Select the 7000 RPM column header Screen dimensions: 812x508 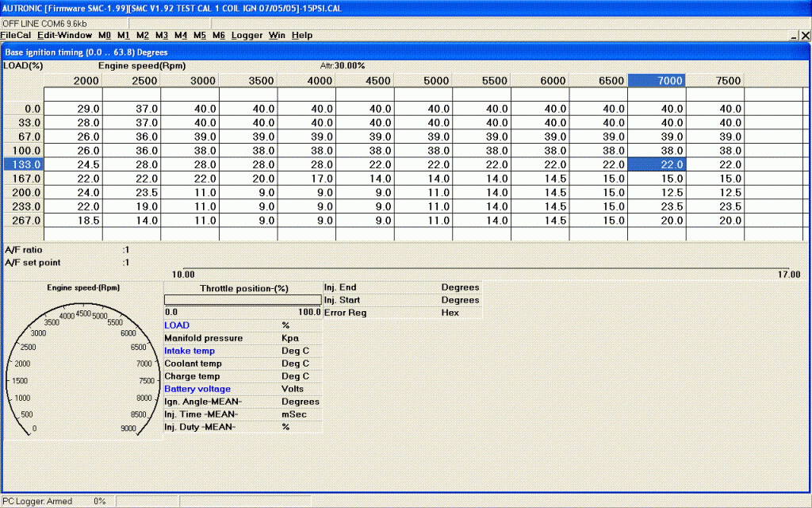point(657,81)
